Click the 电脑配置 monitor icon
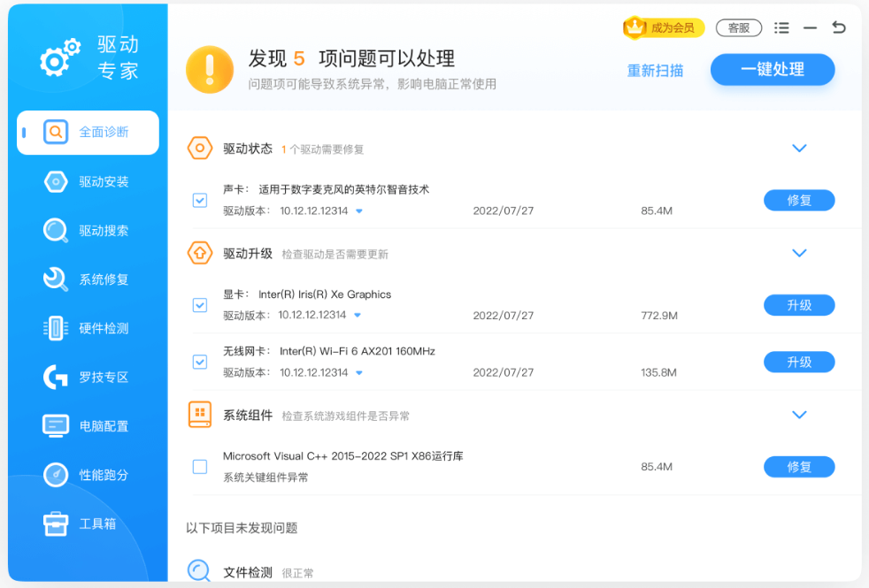The image size is (869, 588). (56, 426)
